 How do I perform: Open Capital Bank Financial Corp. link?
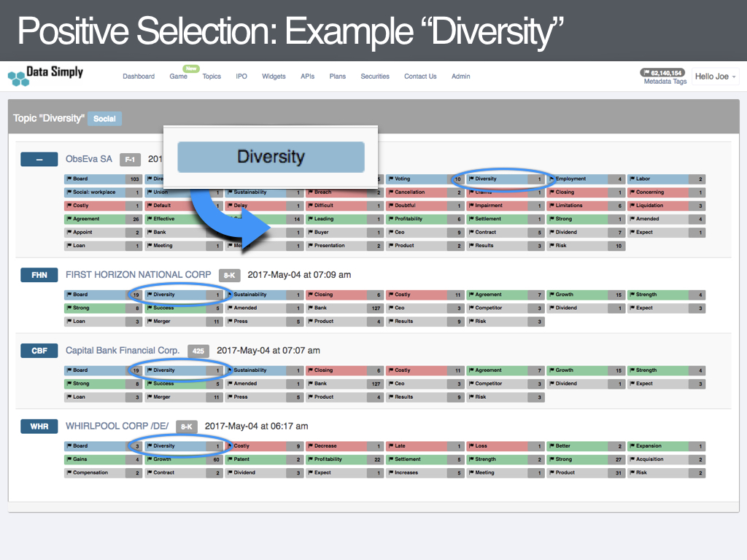coord(123,351)
